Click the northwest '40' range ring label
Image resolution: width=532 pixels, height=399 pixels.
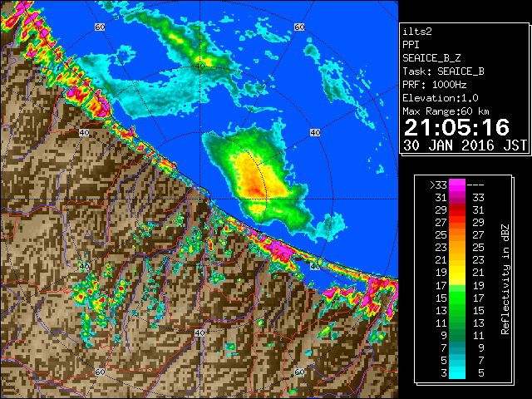pyautogui.click(x=84, y=132)
